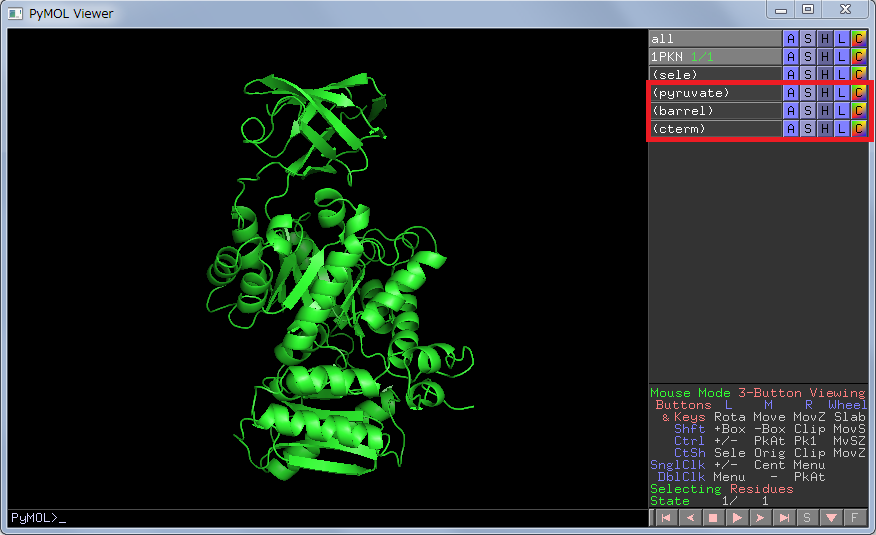Step back one frame with left arrow
The height and width of the screenshot is (535, 876).
[x=689, y=518]
